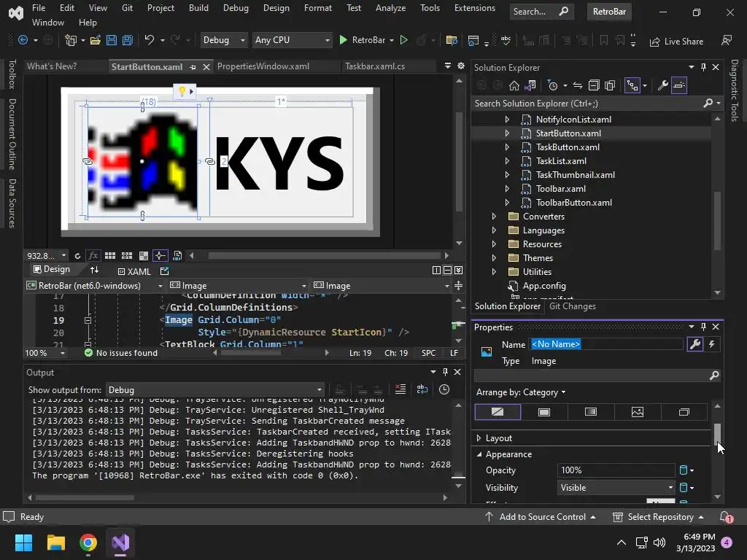This screenshot has width=747, height=560.
Task: Click the Name field in Properties
Action: pos(606,344)
